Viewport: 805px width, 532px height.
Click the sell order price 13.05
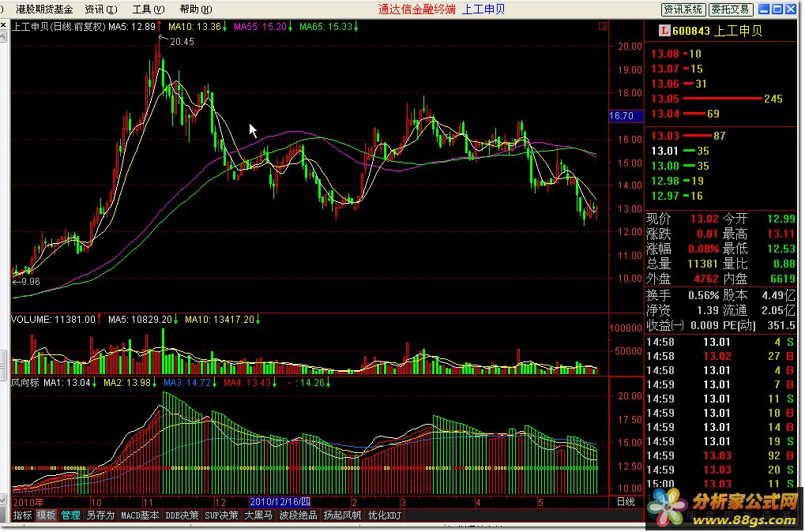pos(665,99)
